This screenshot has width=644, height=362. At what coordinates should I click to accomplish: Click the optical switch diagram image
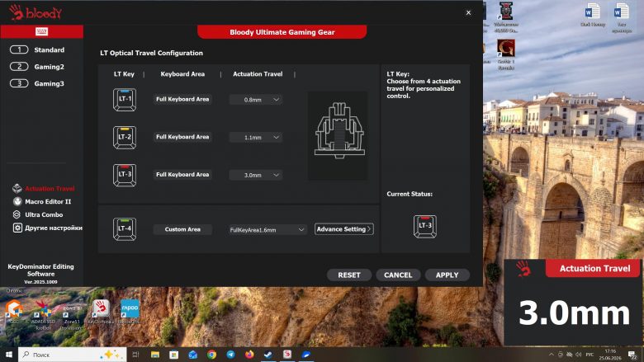[x=339, y=131]
